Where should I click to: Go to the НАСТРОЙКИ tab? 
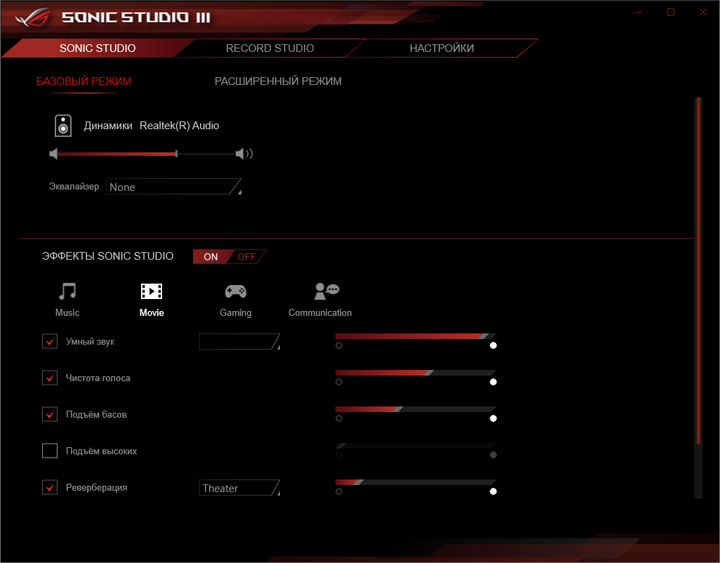pyautogui.click(x=442, y=48)
